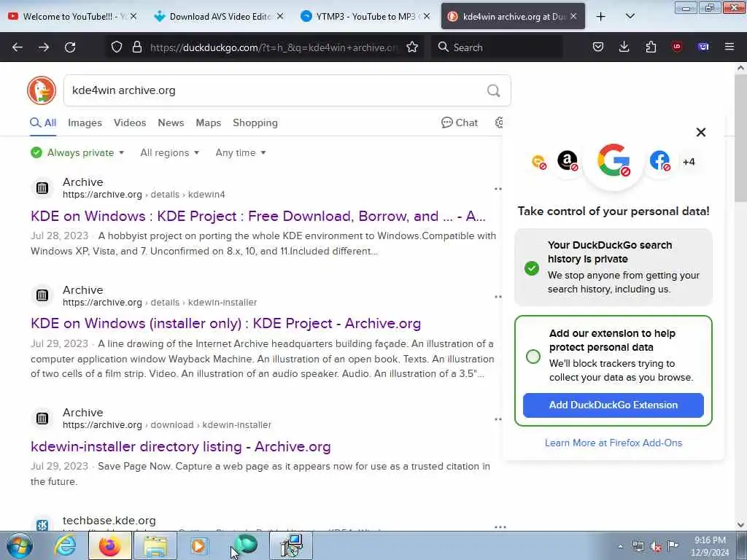Viewport: 747px width, 560px height.
Task: Select the Maps search tab
Action: point(208,122)
